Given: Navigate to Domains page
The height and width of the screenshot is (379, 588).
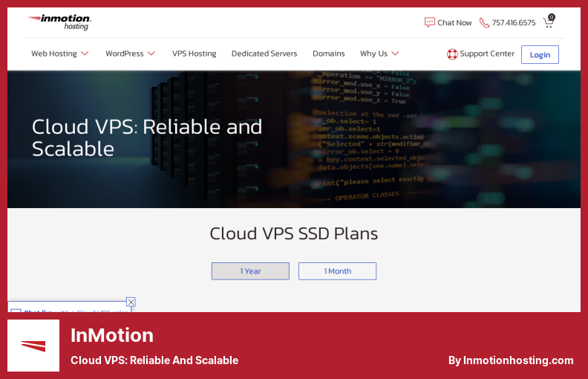Looking at the screenshot, I should (x=328, y=54).
